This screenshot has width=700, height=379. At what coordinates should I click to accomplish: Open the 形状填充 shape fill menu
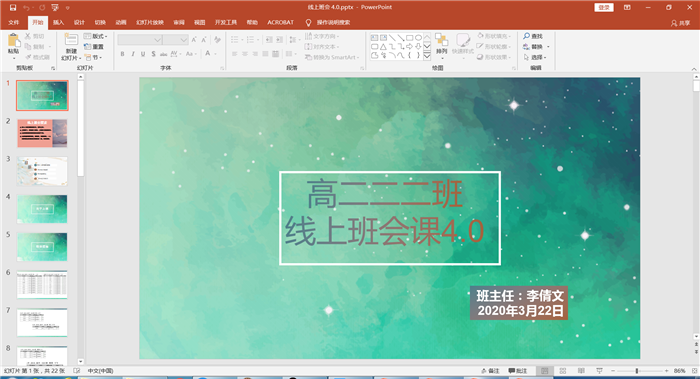click(x=494, y=36)
